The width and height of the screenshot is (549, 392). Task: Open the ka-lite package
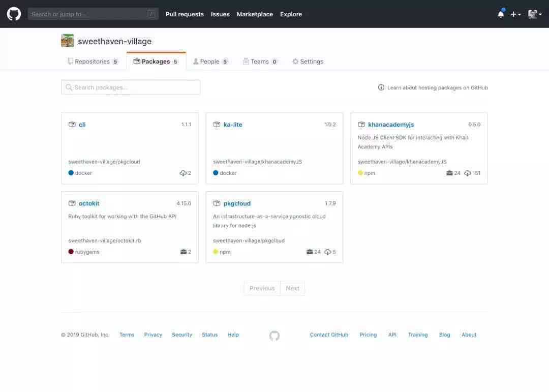coord(233,125)
